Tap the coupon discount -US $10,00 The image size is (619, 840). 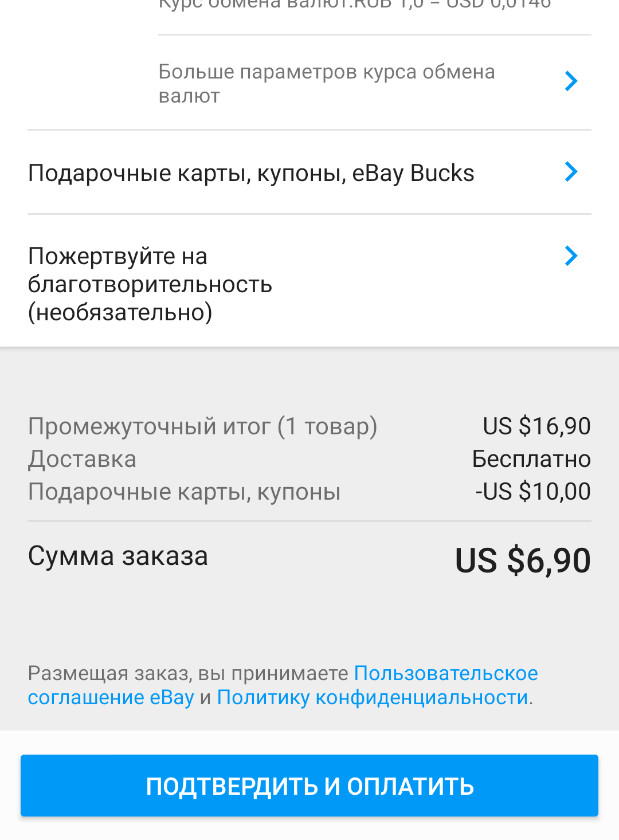coord(533,492)
